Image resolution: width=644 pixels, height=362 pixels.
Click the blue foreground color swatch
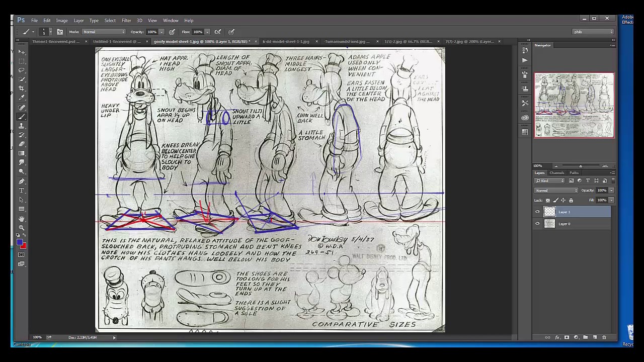20,242
